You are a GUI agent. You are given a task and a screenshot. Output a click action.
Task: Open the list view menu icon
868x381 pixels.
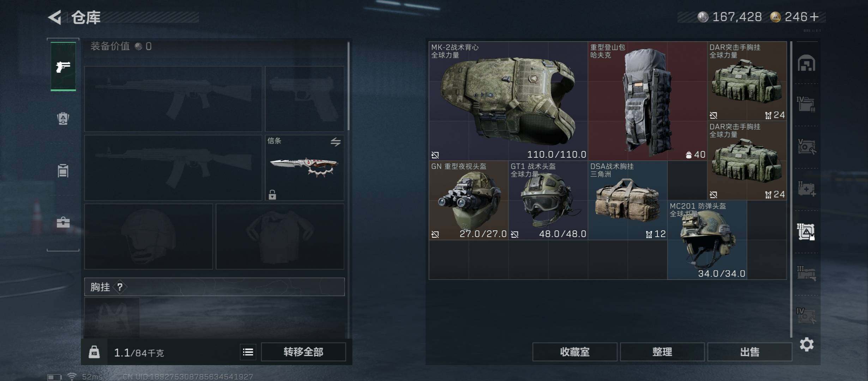coord(248,352)
